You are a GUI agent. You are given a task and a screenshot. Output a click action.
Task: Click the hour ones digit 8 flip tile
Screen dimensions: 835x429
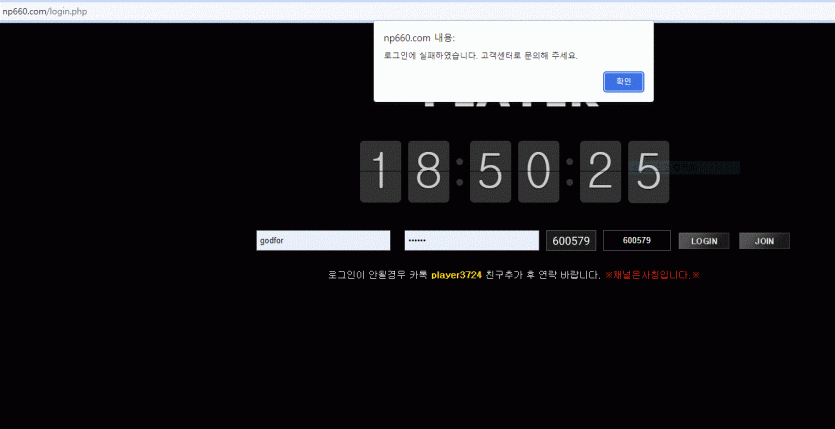point(428,172)
